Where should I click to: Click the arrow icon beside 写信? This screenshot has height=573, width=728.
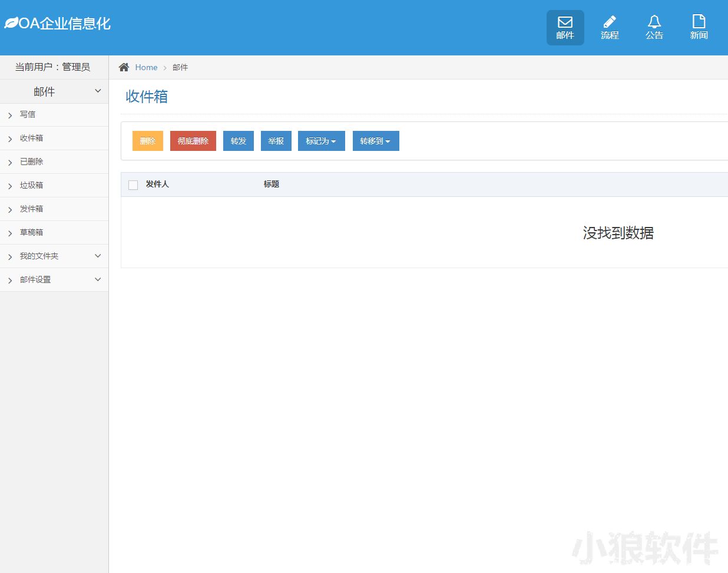(x=10, y=116)
